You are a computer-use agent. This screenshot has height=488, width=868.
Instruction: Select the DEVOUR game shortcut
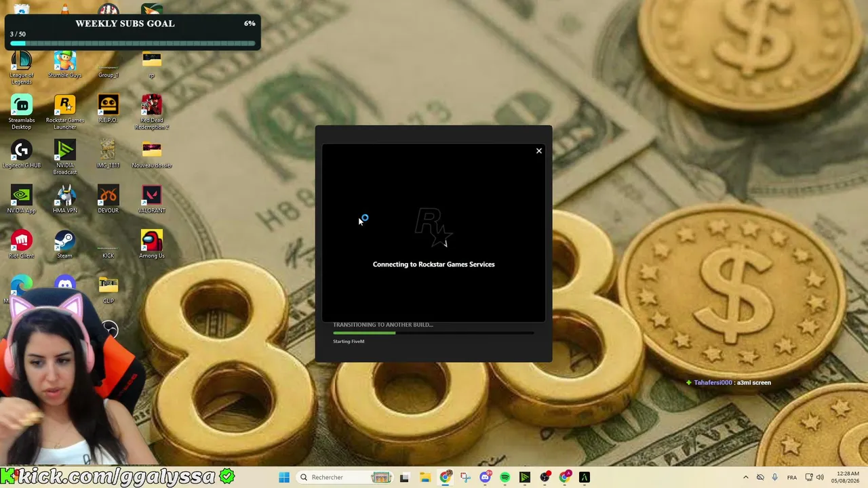(108, 200)
